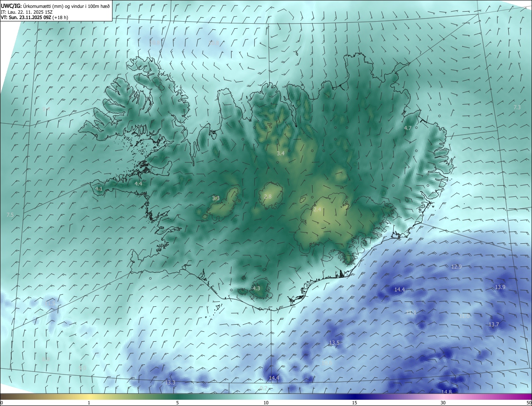Click the '(+18 h)' forecast offset text
Image resolution: width=532 pixels, height=406 pixels.
(x=61, y=17)
